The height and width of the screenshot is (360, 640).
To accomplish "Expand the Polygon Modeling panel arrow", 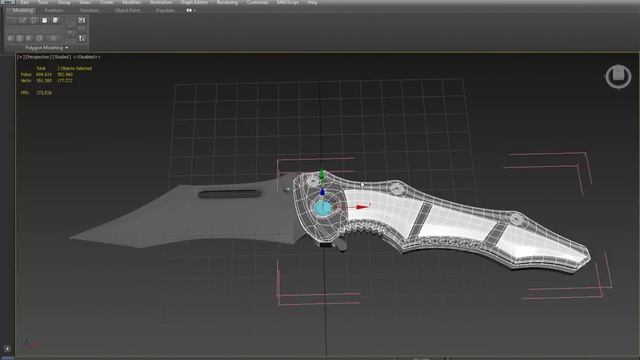I will pos(67,48).
